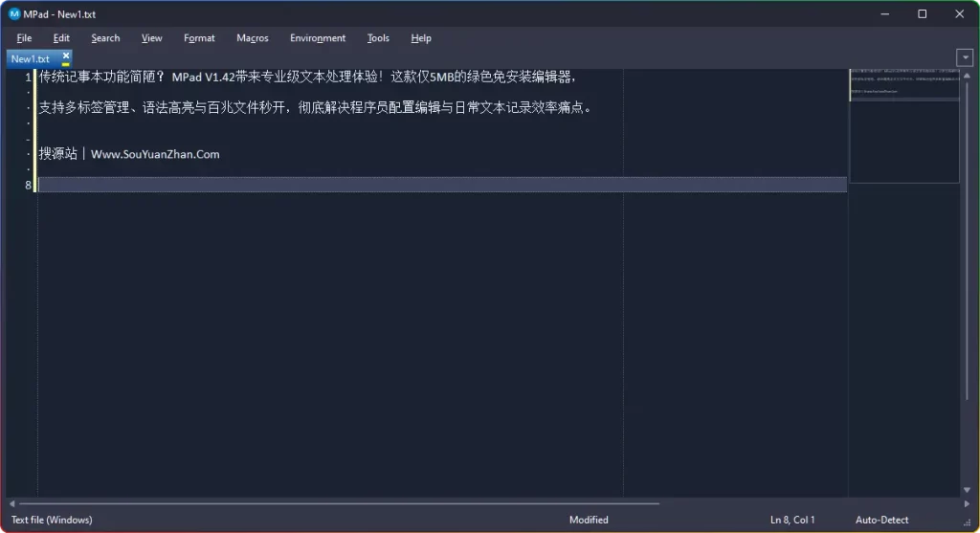Click the scroll left arrow of horizontal scrollbar
The height and width of the screenshot is (533, 980).
(x=11, y=503)
